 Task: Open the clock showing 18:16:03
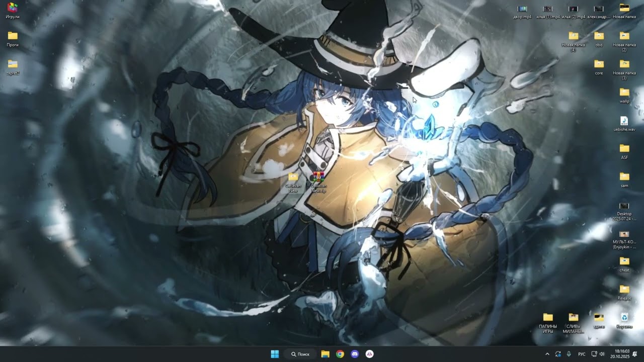point(619,354)
